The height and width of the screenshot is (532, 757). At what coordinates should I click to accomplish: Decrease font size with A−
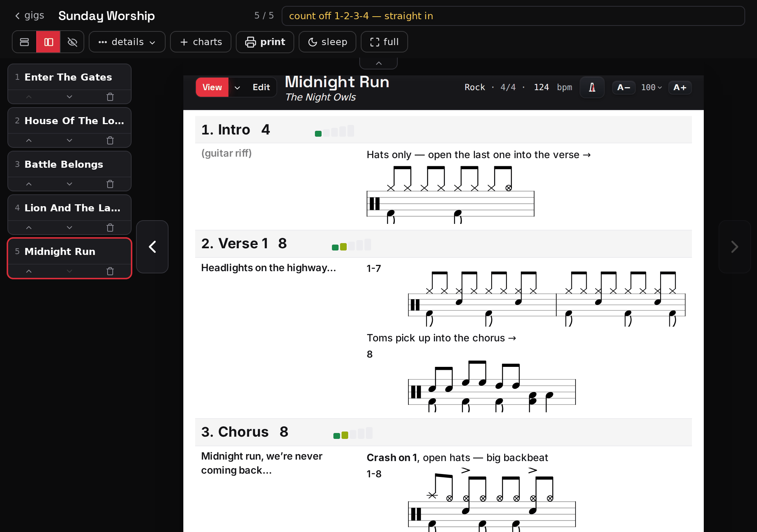coord(624,88)
